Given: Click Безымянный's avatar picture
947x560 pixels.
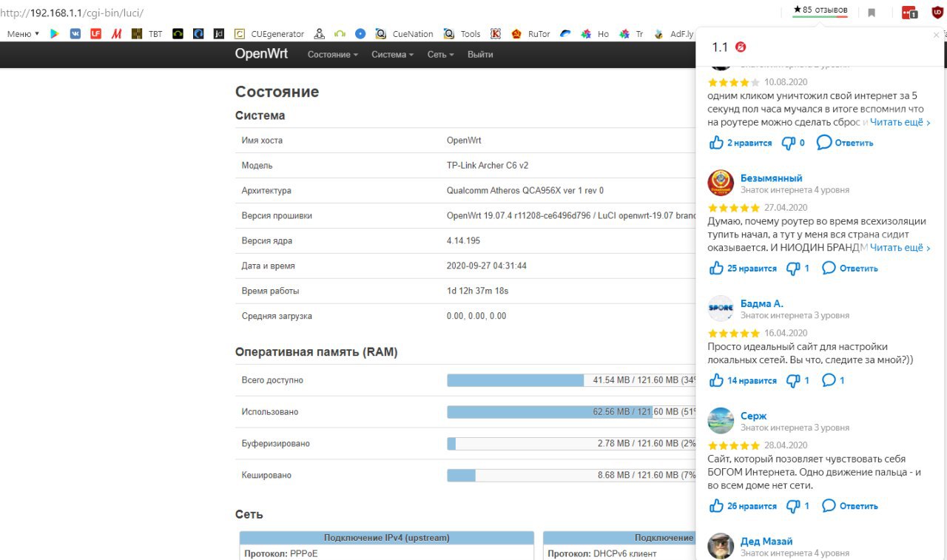Looking at the screenshot, I should (x=721, y=183).
